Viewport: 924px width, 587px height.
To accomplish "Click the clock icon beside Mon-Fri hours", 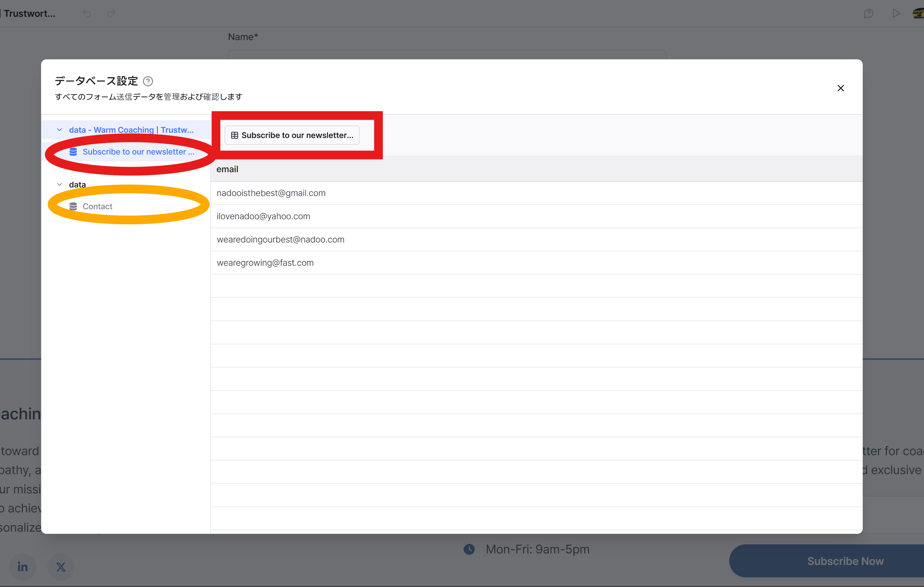I will coord(469,549).
